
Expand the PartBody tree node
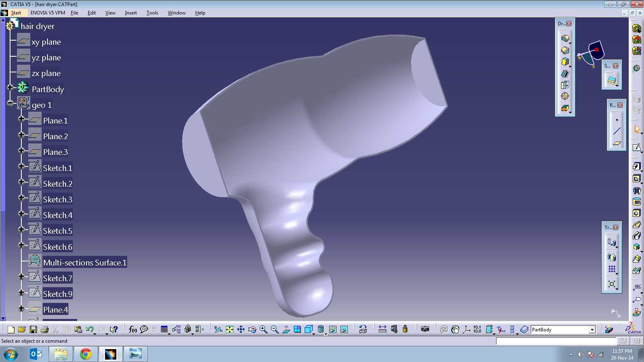pos(10,87)
